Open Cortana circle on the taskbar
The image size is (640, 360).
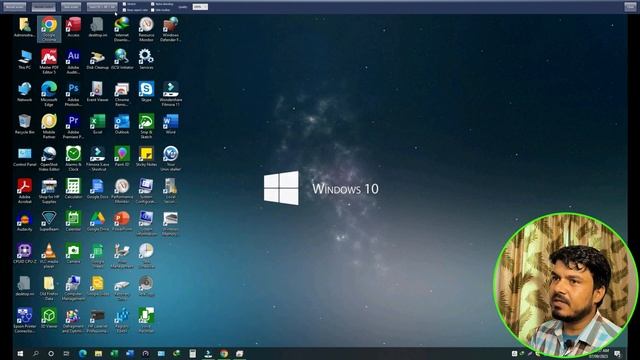click(x=51, y=353)
